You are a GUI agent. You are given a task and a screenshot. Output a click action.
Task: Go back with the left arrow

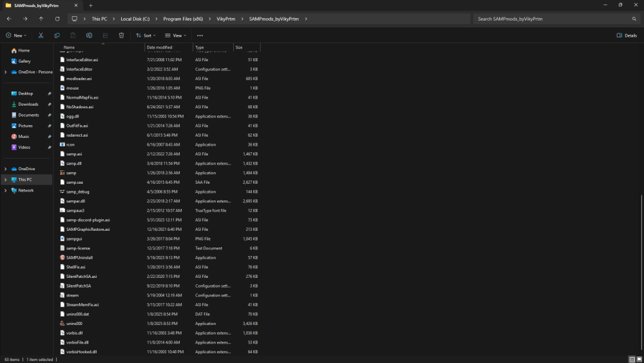click(x=9, y=19)
